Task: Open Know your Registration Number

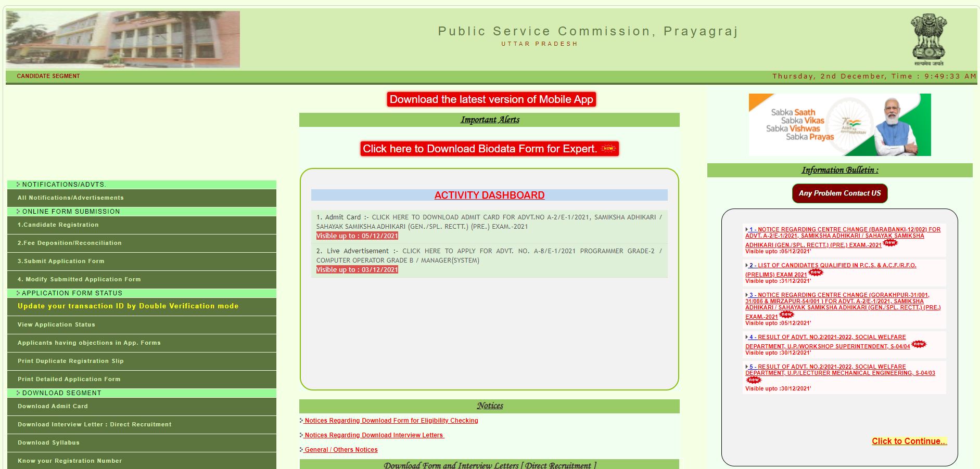Action: (x=142, y=461)
